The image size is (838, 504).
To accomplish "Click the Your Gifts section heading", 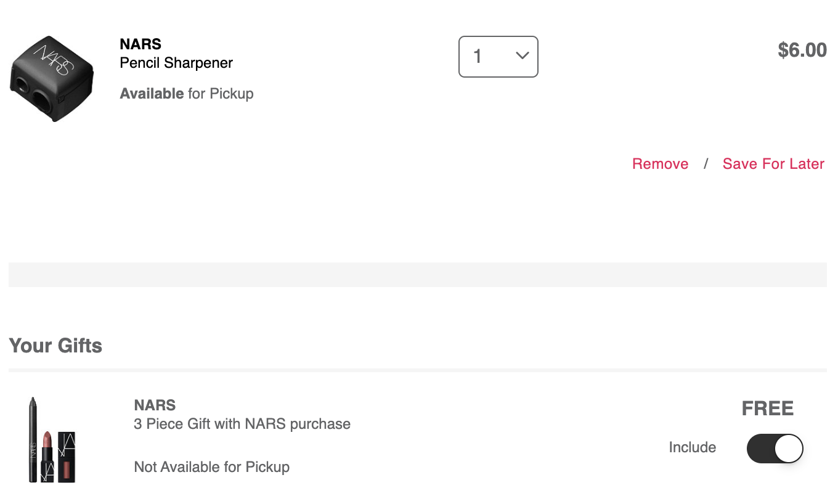I will pos(55,346).
